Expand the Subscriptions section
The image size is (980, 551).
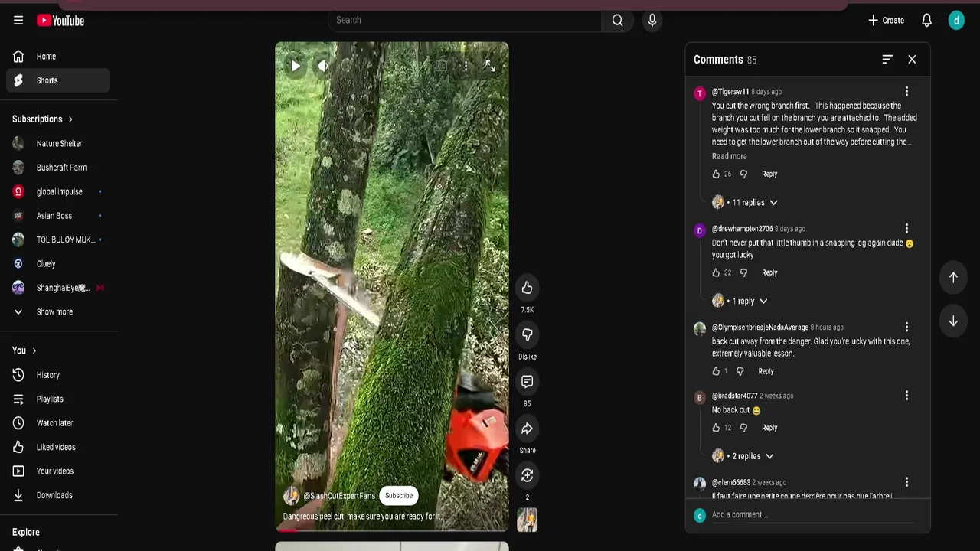coord(43,119)
